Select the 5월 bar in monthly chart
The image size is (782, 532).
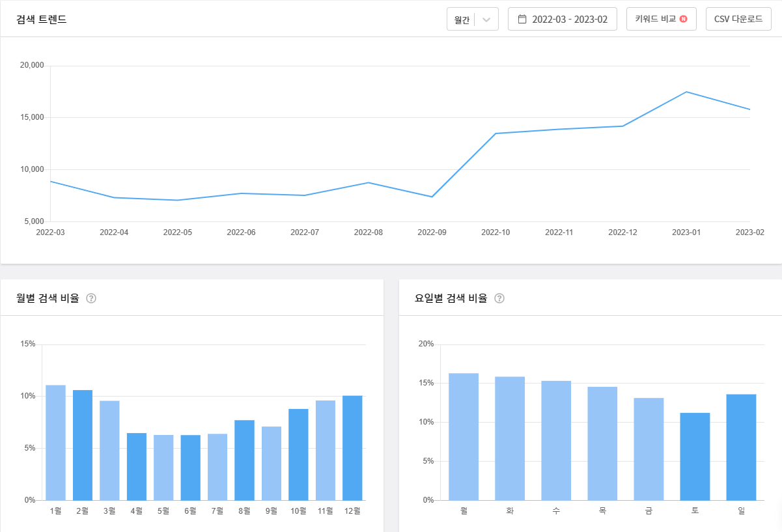(163, 468)
